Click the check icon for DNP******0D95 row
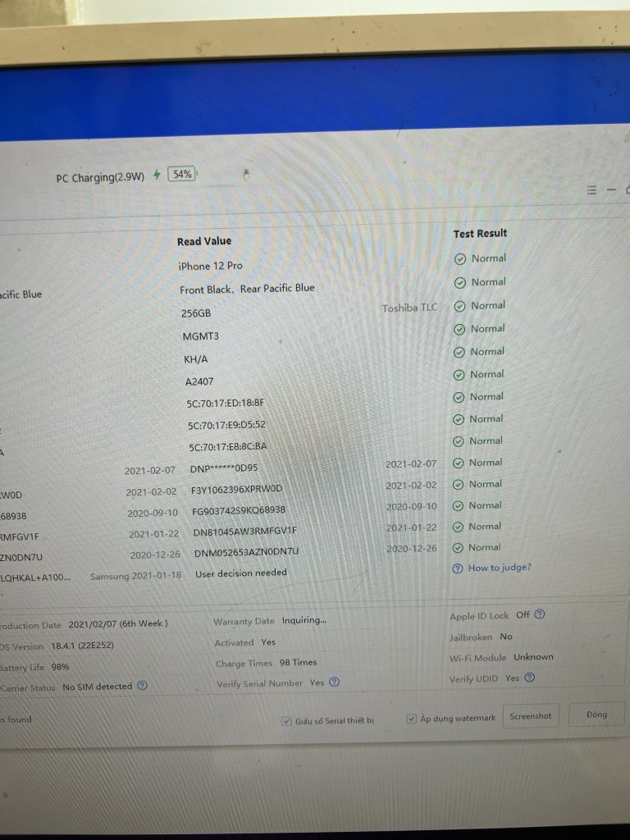This screenshot has height=840, width=630. tap(458, 463)
